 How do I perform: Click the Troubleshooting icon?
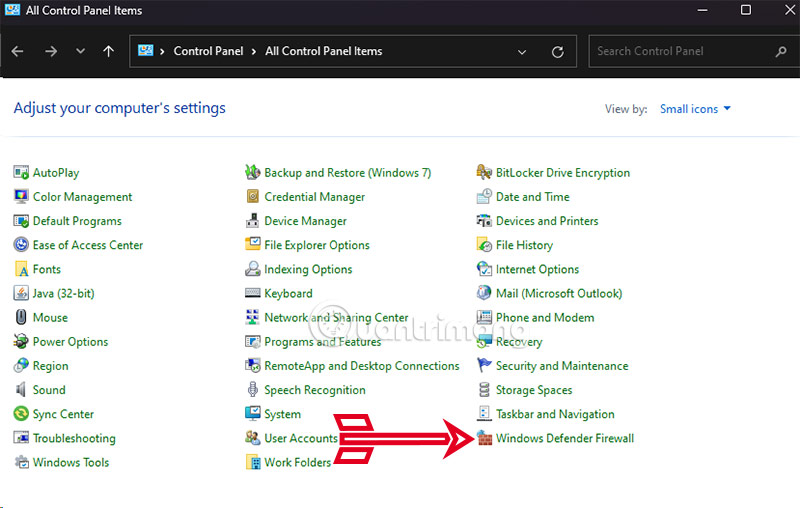pyautogui.click(x=21, y=438)
